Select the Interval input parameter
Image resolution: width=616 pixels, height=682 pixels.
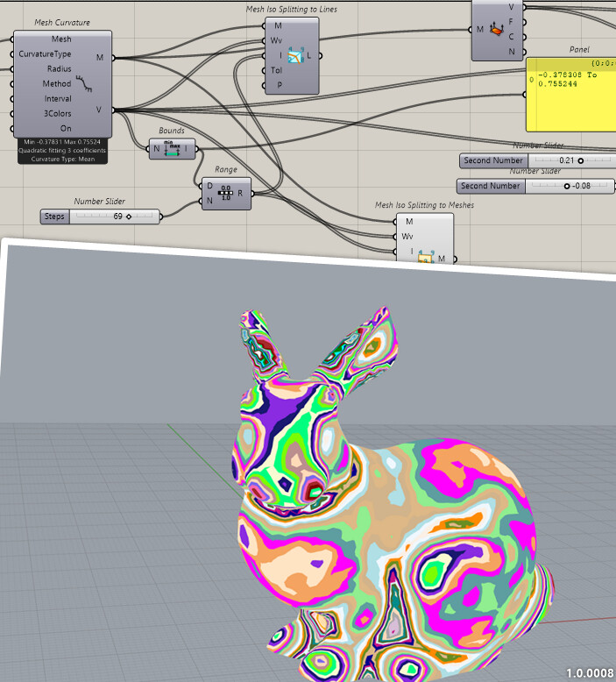pyautogui.click(x=58, y=99)
